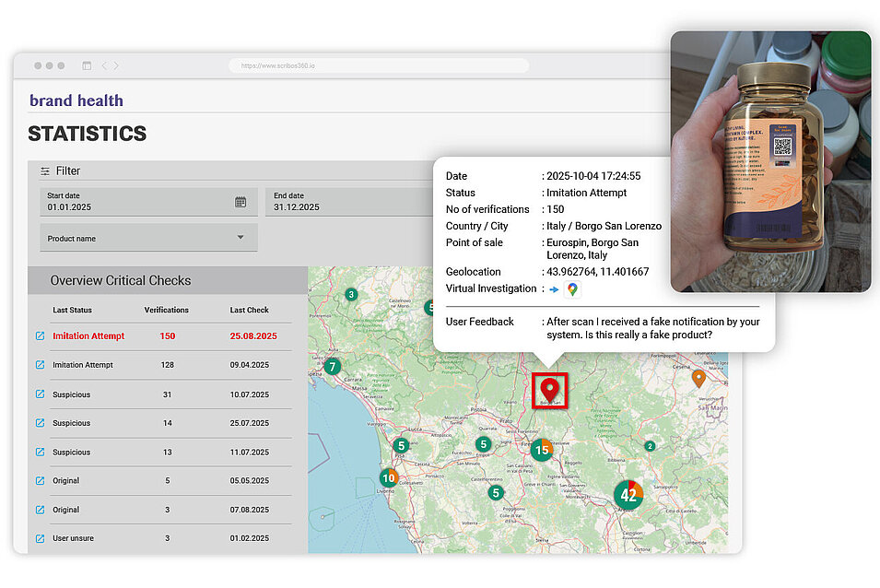Click the browser forward arrow
This screenshot has height=588, width=880.
tap(116, 65)
